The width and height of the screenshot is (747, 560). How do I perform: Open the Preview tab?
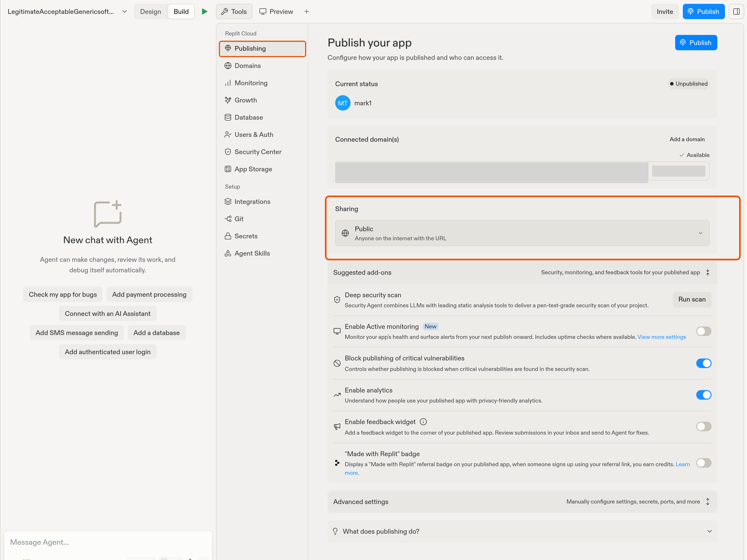(x=276, y=11)
